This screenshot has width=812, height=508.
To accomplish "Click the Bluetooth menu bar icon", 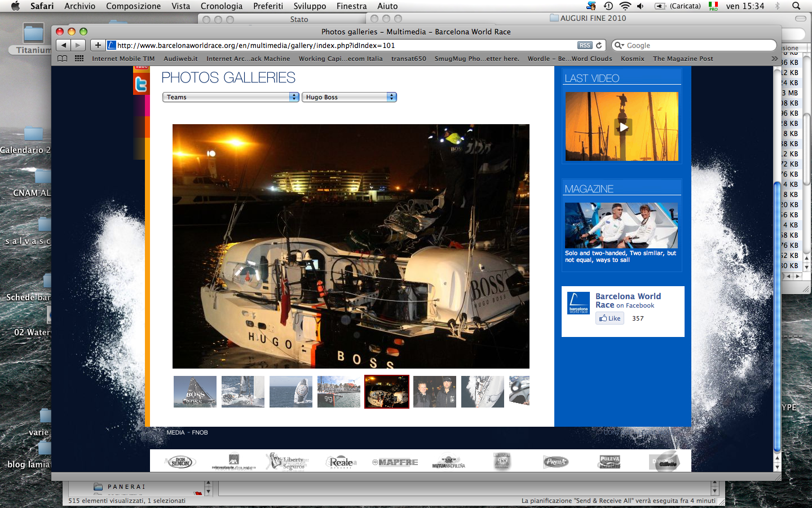I will 778,6.
